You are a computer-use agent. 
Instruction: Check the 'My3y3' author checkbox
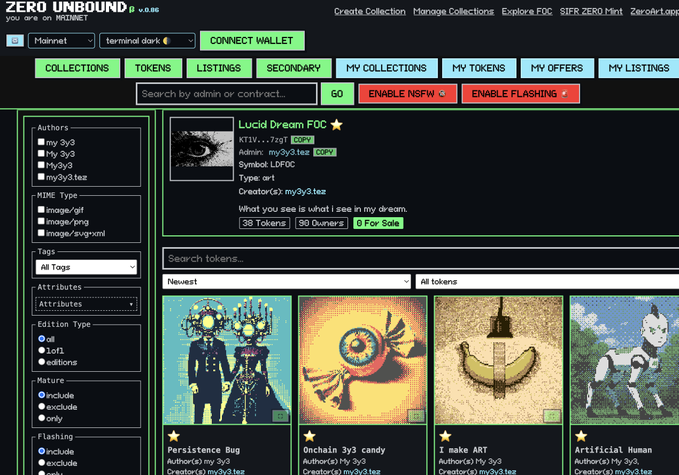coord(41,165)
